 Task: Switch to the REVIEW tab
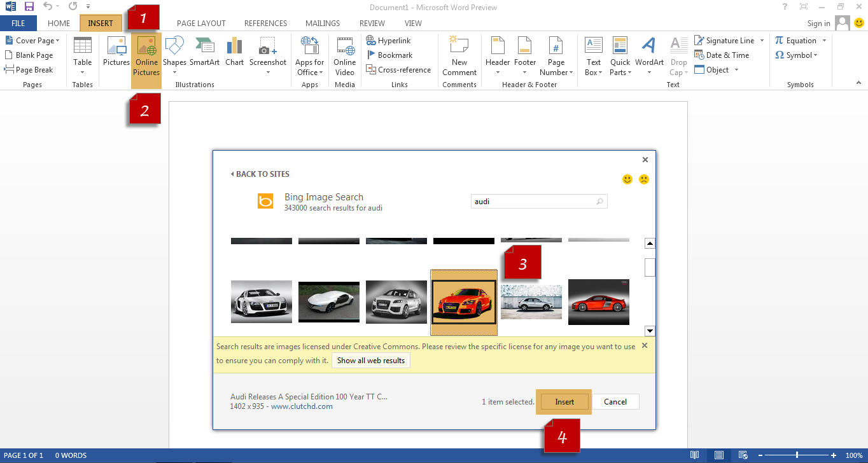click(x=372, y=24)
